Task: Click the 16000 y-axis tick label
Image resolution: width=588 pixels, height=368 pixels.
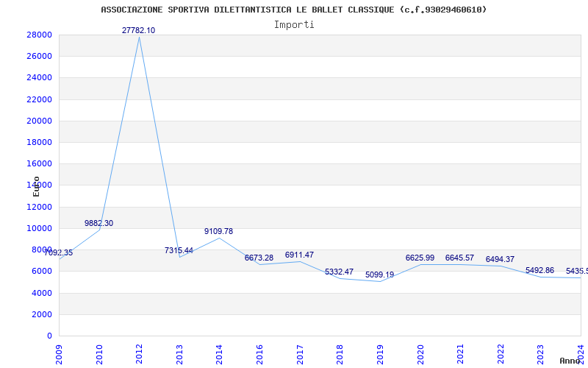Action: pyautogui.click(x=40, y=163)
